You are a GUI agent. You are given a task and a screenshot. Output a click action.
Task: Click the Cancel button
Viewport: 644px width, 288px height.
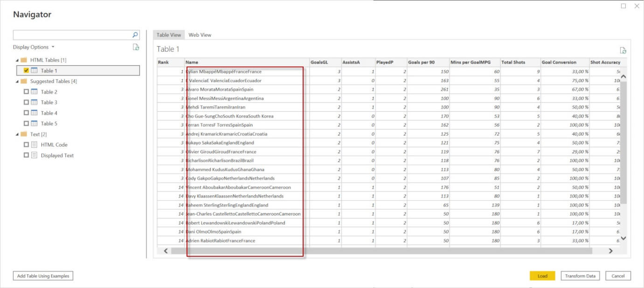(x=618, y=276)
